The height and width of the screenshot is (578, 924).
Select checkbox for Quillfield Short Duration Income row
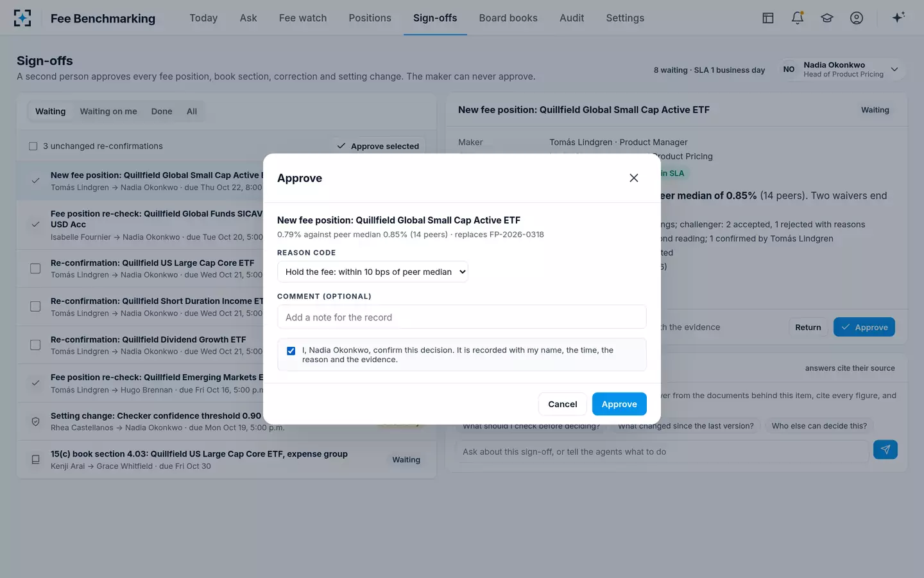(x=35, y=306)
